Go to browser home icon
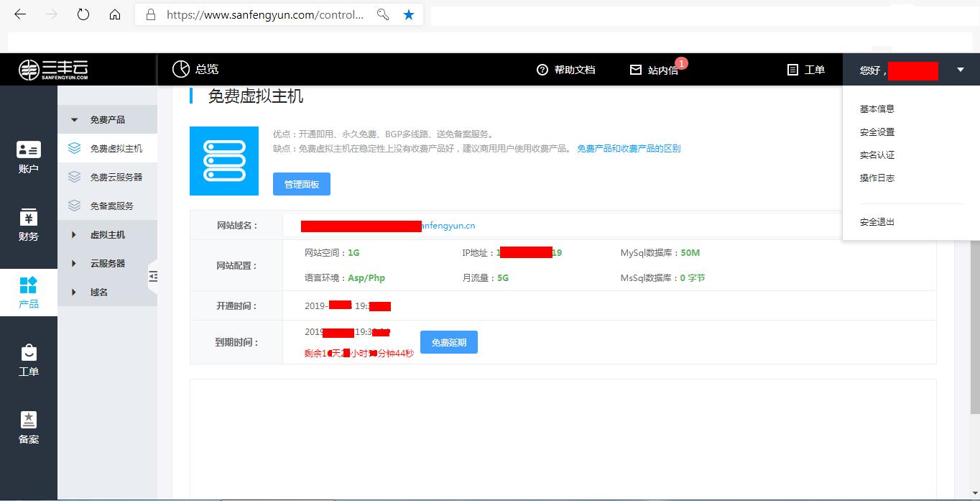The width and height of the screenshot is (980, 501). (x=115, y=14)
